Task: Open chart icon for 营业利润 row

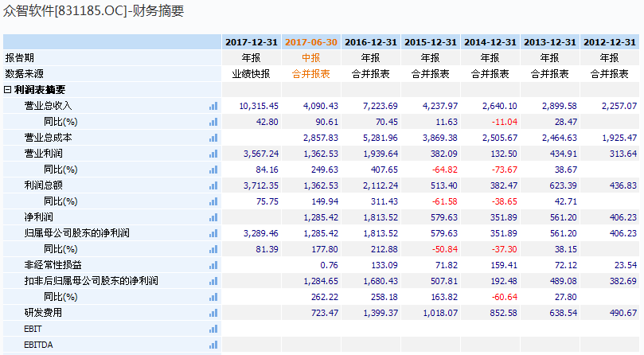Action: pyautogui.click(x=213, y=154)
